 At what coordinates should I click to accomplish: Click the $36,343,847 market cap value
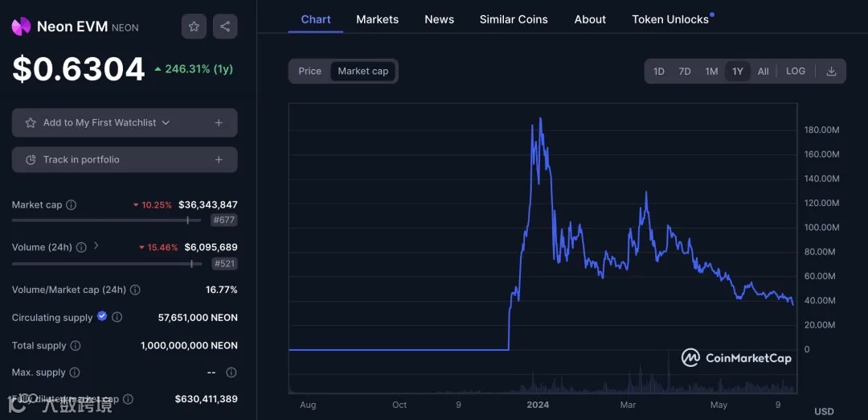[x=207, y=204]
